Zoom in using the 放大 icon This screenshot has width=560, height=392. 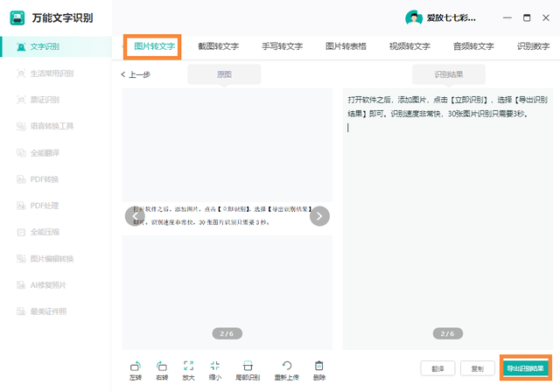point(189,371)
